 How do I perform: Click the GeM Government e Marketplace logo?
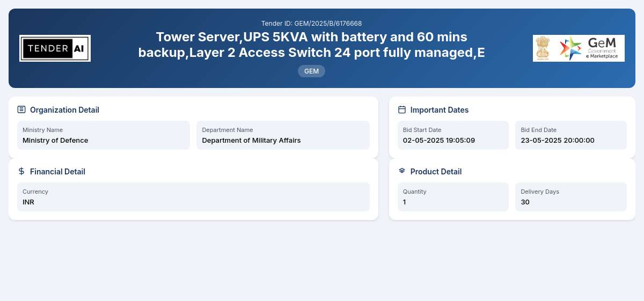[589, 48]
